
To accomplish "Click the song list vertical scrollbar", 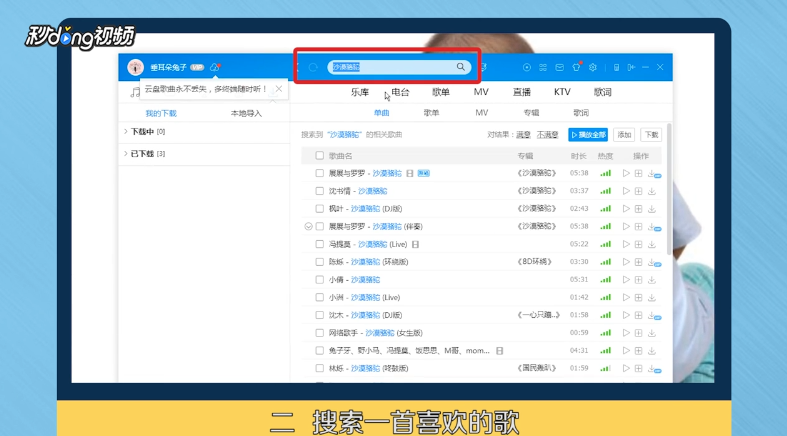I will (669, 188).
